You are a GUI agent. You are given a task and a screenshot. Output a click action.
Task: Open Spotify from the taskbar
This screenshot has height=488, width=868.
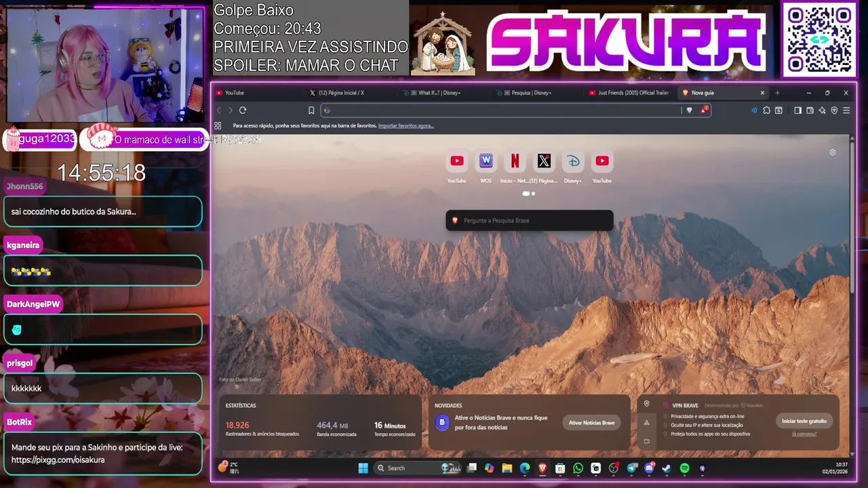coord(684,468)
